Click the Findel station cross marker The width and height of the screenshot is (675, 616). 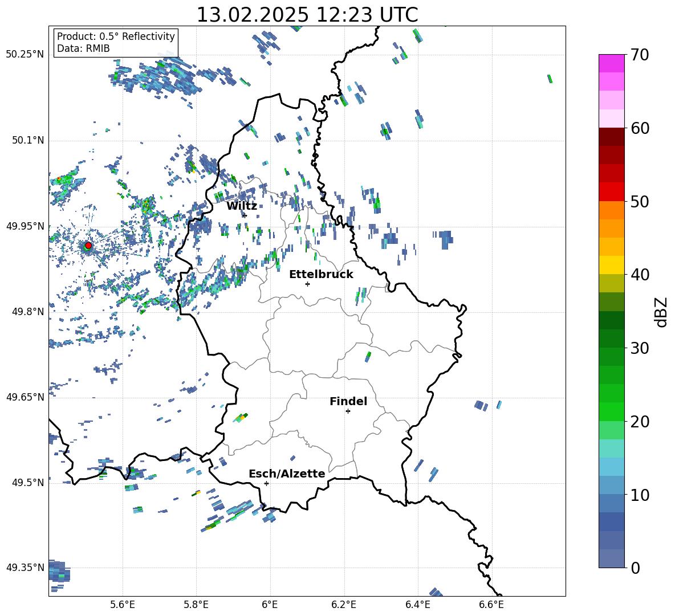point(348,411)
